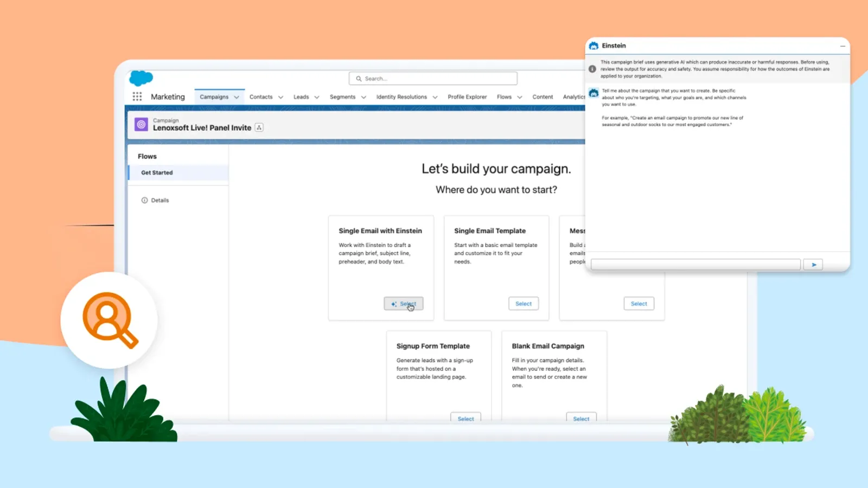Open the App Launcher grid icon
Image resolution: width=868 pixels, height=488 pixels.
pos(137,97)
